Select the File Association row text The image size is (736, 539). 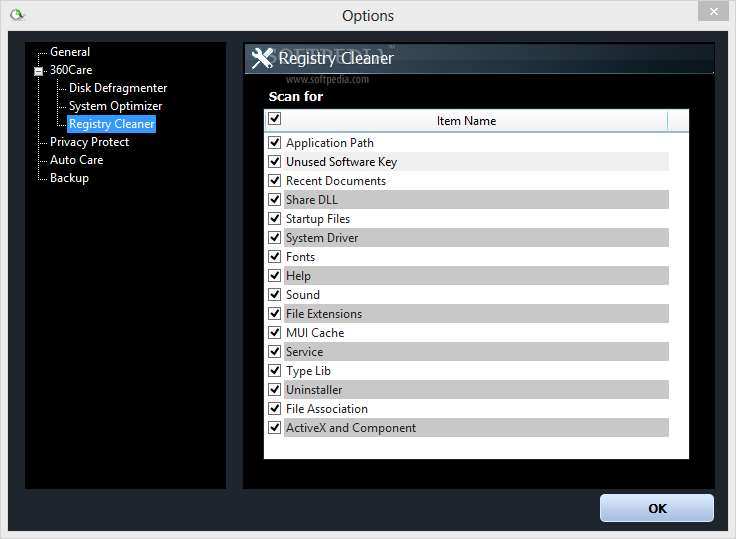click(x=327, y=409)
